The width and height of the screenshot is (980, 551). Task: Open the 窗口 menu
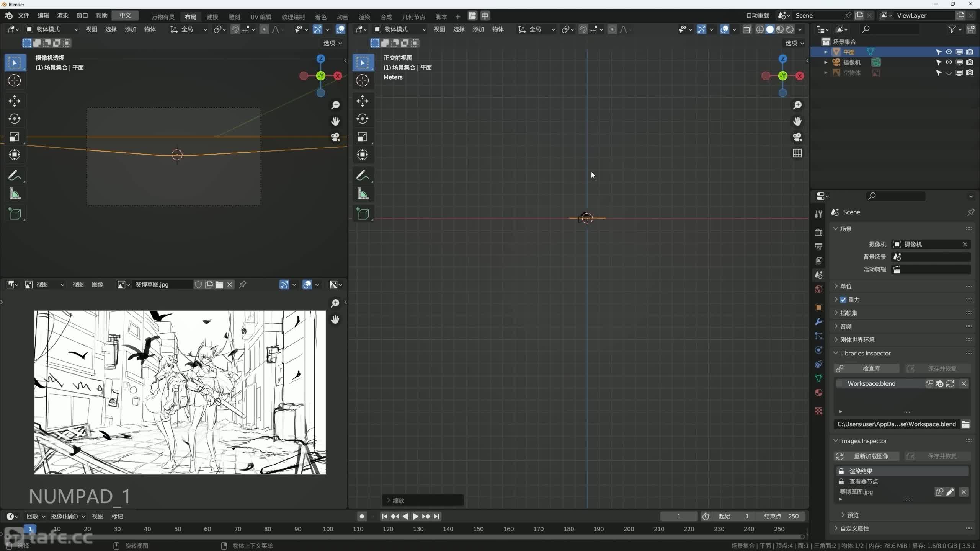(x=82, y=16)
